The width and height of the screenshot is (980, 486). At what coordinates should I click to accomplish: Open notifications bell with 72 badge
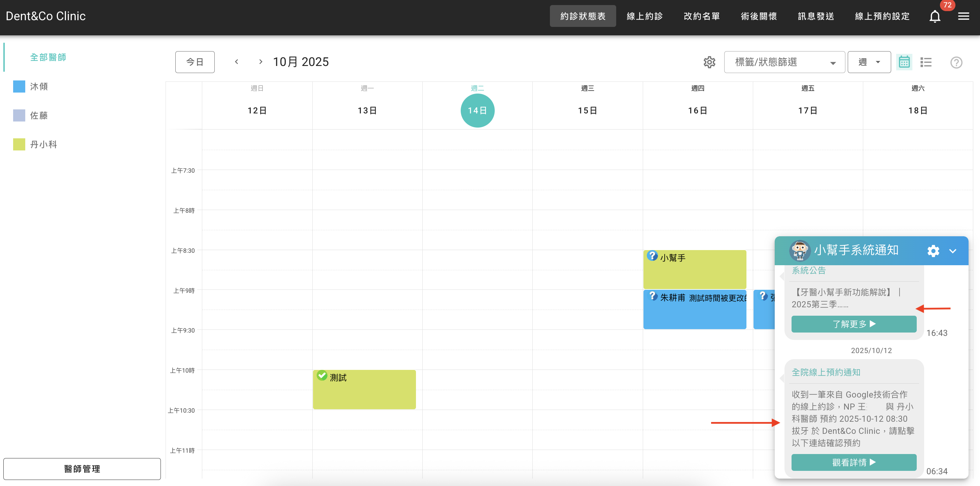coord(935,16)
